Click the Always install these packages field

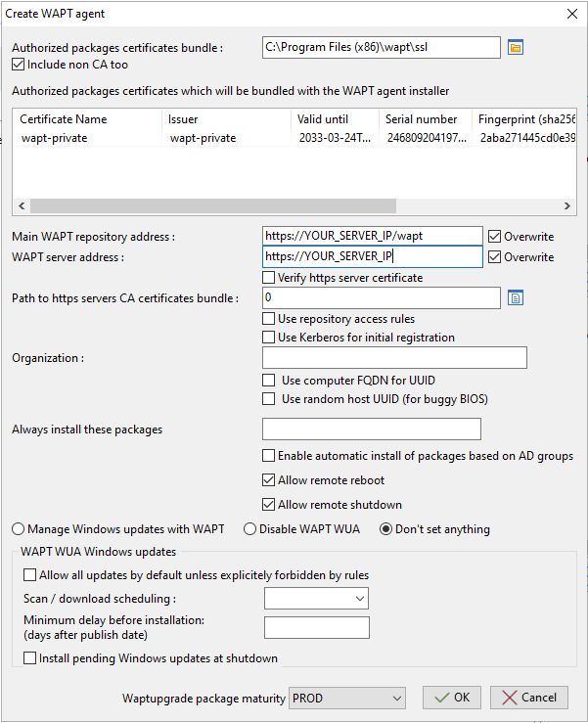[372, 429]
